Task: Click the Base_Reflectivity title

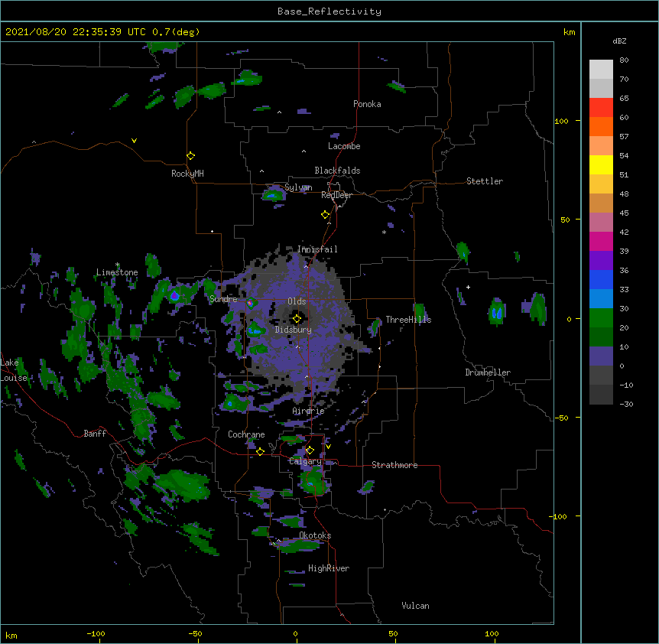Action: [329, 11]
